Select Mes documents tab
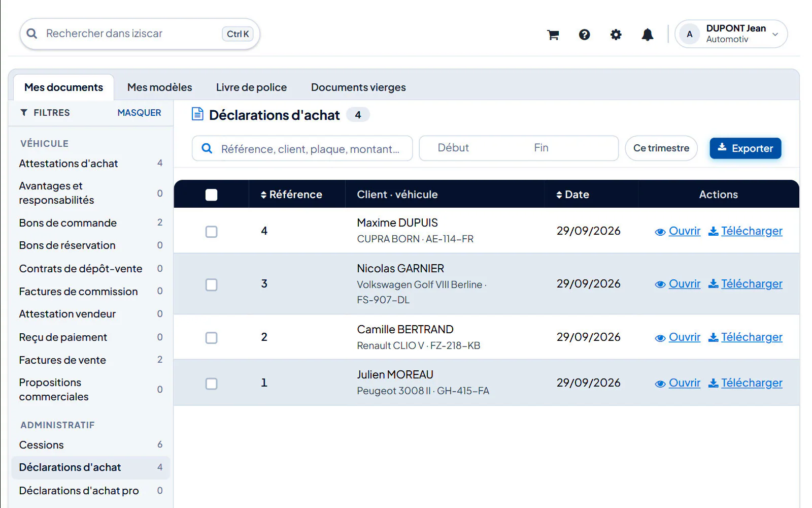812x508 pixels. tap(63, 87)
